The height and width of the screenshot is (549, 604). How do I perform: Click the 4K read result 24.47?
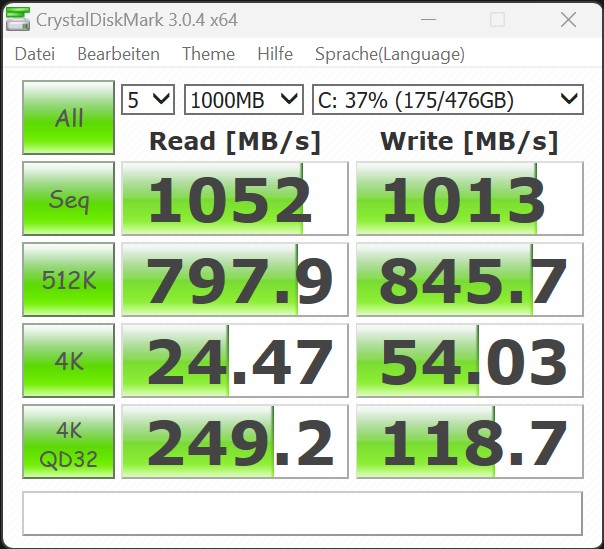coord(235,360)
